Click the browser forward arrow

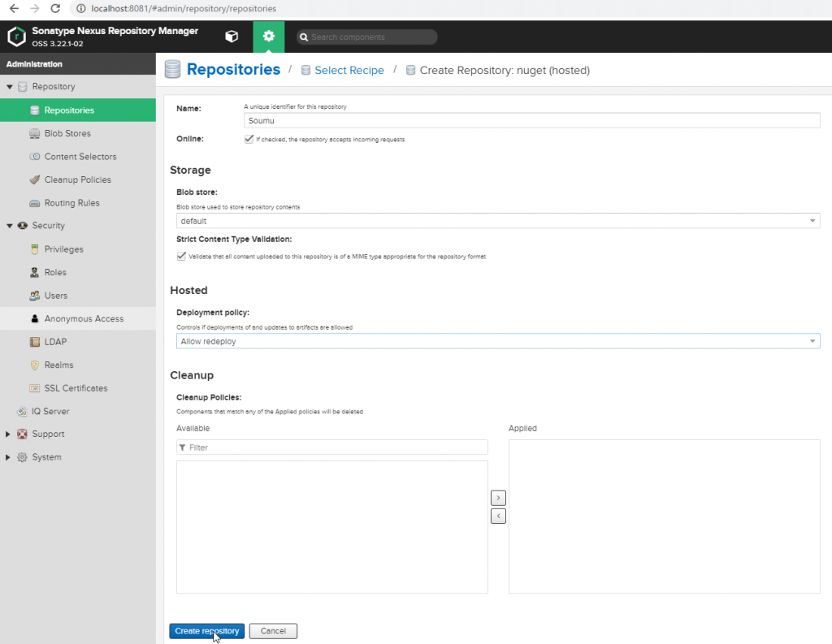(x=34, y=8)
